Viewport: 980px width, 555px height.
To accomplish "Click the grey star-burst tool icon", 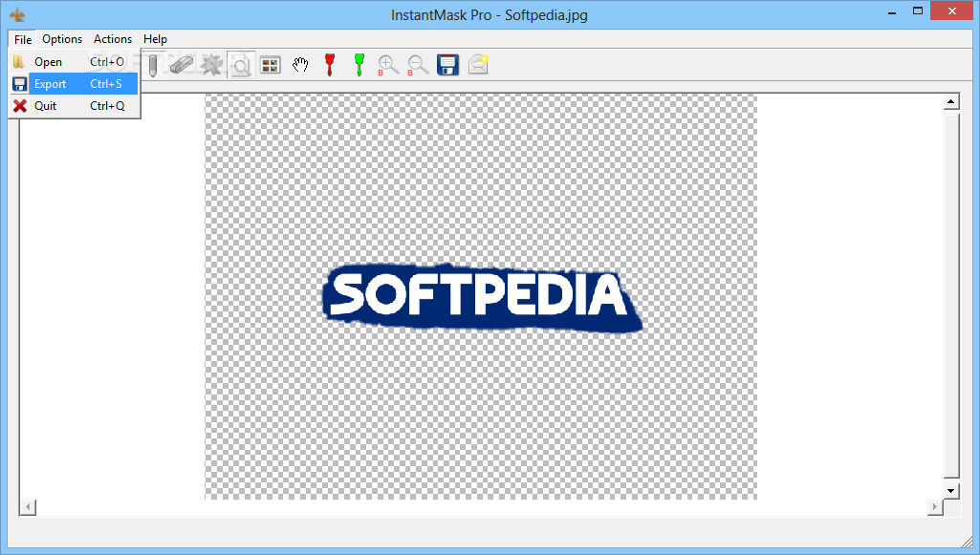I will click(211, 65).
